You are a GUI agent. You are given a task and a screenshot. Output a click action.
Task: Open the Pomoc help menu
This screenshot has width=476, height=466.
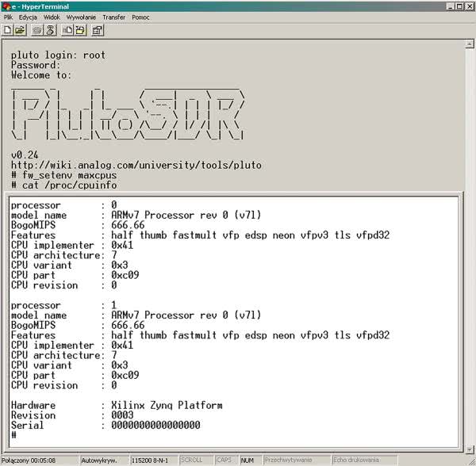point(140,17)
